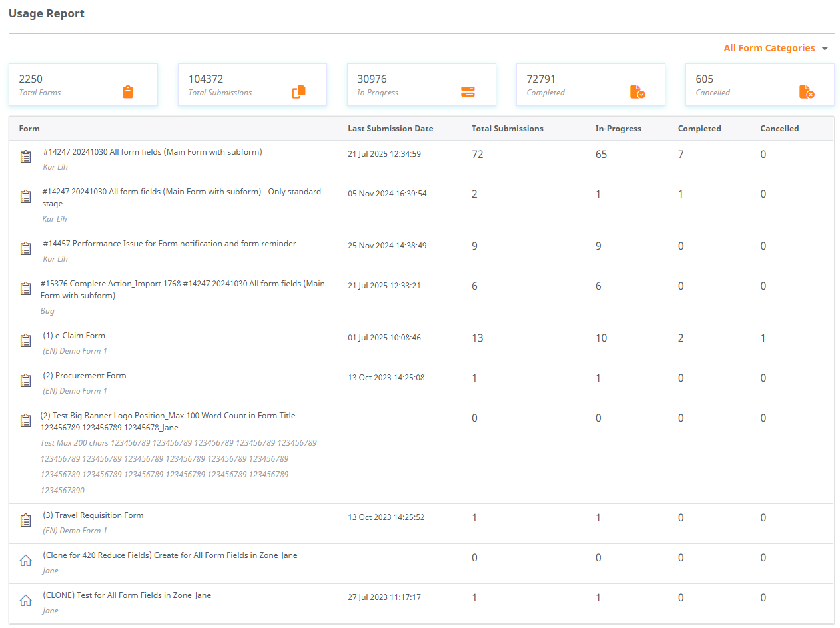Click the Cancelled card document-x icon
Image resolution: width=840 pixels, height=628 pixels.
point(807,92)
